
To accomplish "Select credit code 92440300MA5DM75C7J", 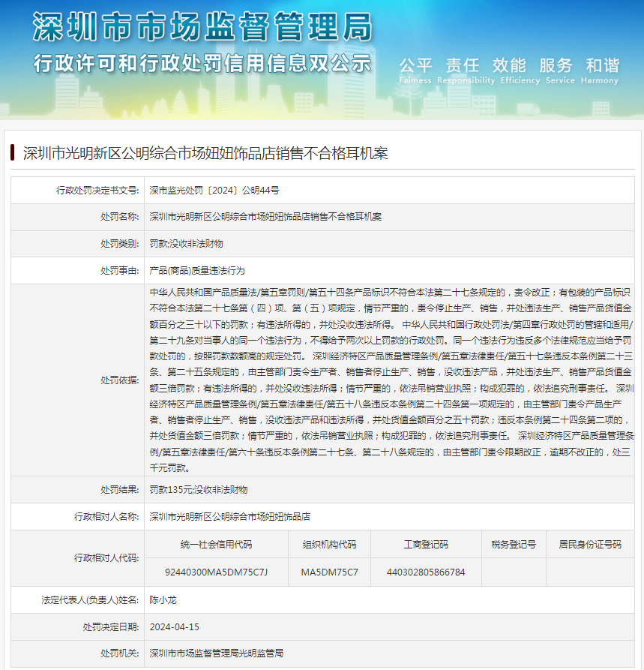I will point(216,572).
